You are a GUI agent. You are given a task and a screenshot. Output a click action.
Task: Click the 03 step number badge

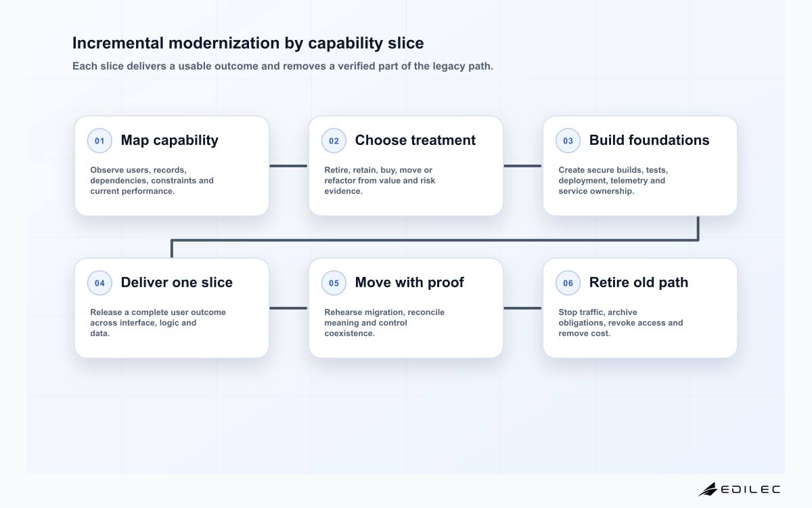pyautogui.click(x=568, y=141)
